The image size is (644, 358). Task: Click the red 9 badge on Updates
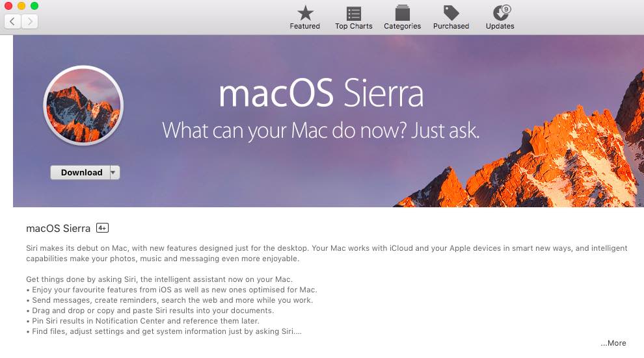[506, 9]
